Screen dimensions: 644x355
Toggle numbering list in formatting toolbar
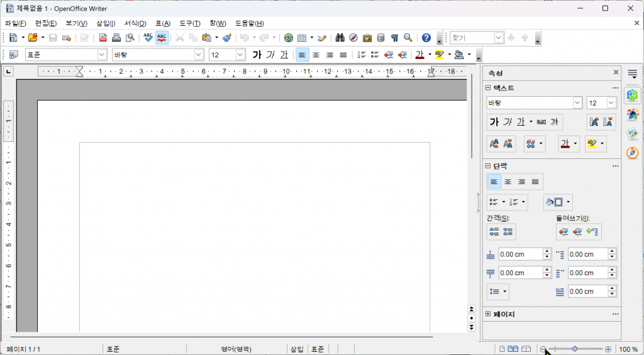[x=362, y=55]
